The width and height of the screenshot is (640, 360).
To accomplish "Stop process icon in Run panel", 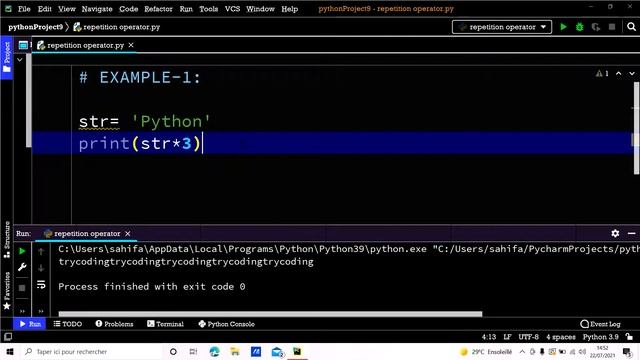I will click(22, 288).
